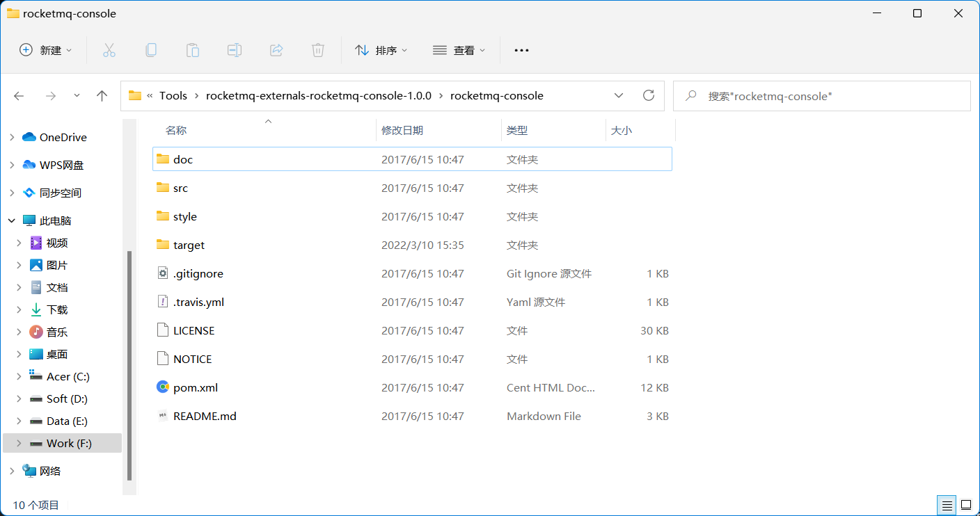Click the Delete trash can icon

[318, 50]
